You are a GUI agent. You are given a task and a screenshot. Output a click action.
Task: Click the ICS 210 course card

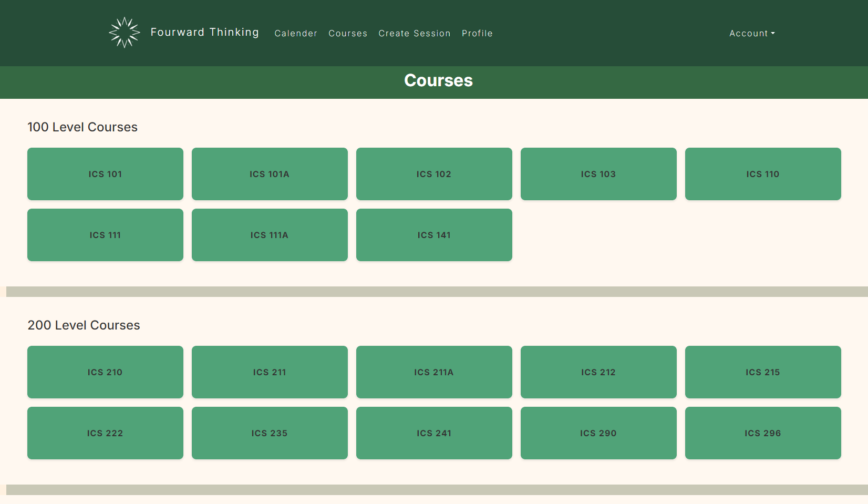click(x=105, y=372)
